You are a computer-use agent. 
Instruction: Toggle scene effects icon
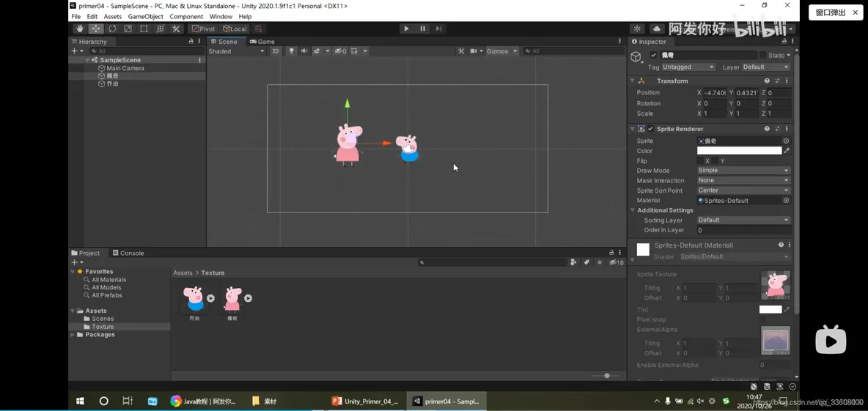[317, 51]
